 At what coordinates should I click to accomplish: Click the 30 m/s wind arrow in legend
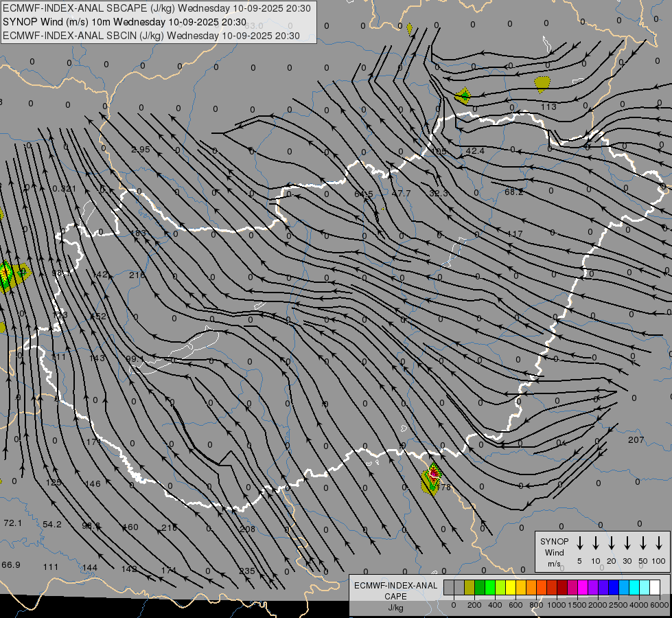point(627,542)
